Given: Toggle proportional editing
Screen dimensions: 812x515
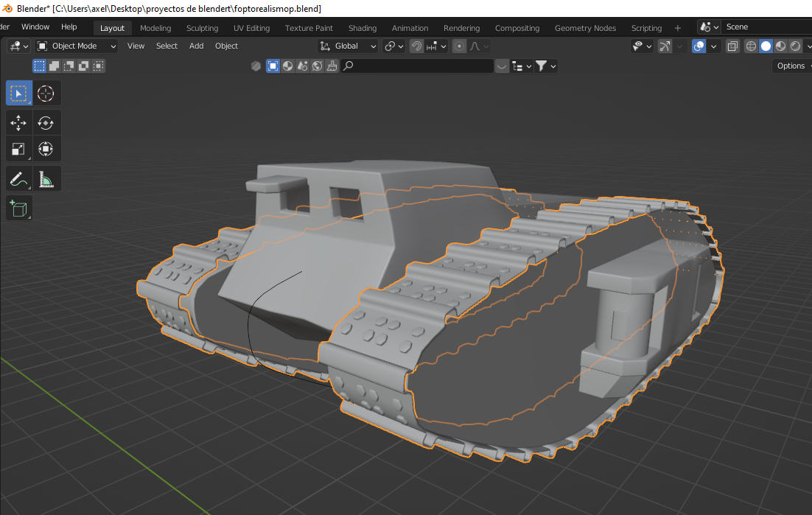Looking at the screenshot, I should (459, 46).
